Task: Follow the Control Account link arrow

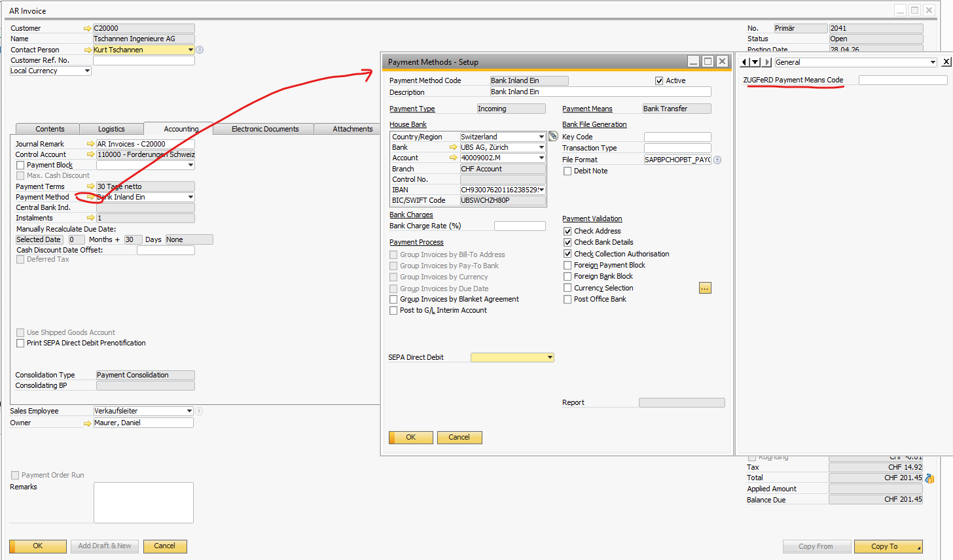Action: point(90,154)
